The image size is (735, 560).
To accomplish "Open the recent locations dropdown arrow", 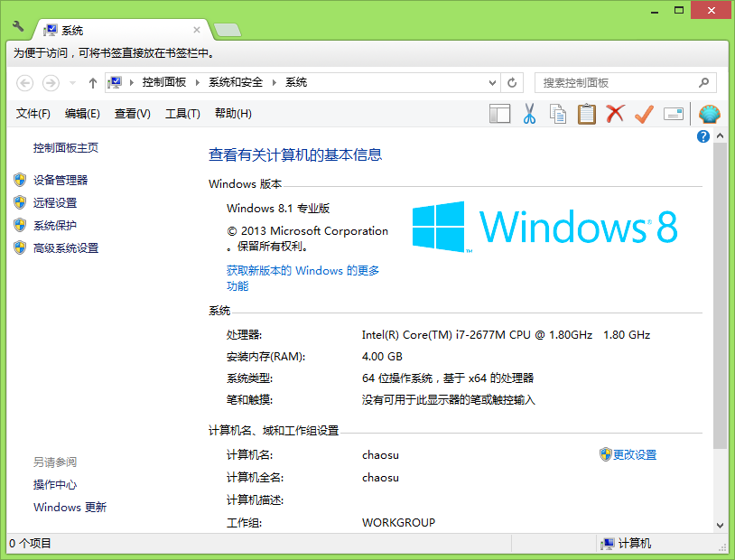I will click(x=72, y=83).
